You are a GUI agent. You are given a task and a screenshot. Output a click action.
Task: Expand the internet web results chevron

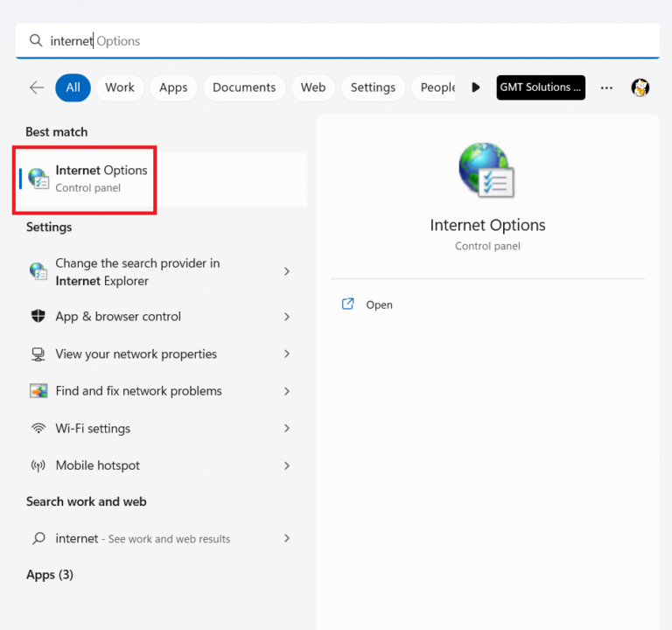coord(287,538)
